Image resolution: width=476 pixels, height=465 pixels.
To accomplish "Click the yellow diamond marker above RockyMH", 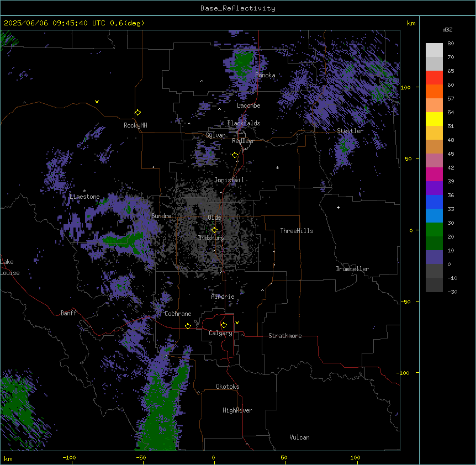I will pyautogui.click(x=137, y=113).
